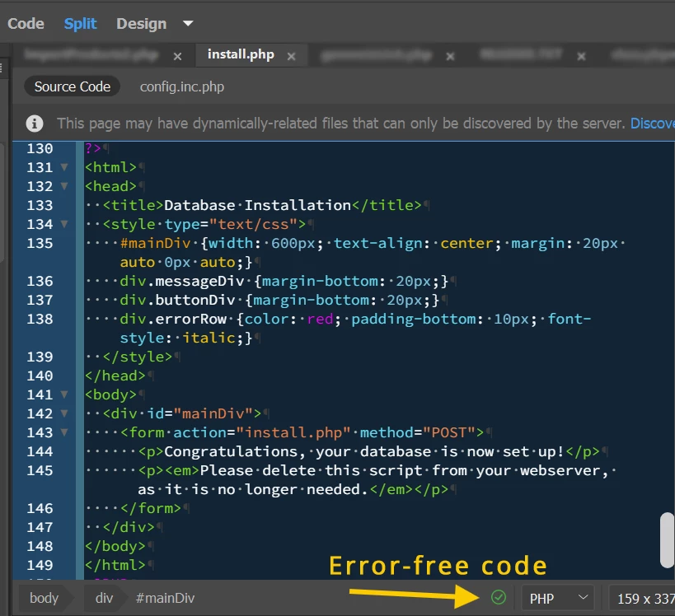675x616 pixels.
Task: Select the Source Code button
Action: (x=73, y=86)
